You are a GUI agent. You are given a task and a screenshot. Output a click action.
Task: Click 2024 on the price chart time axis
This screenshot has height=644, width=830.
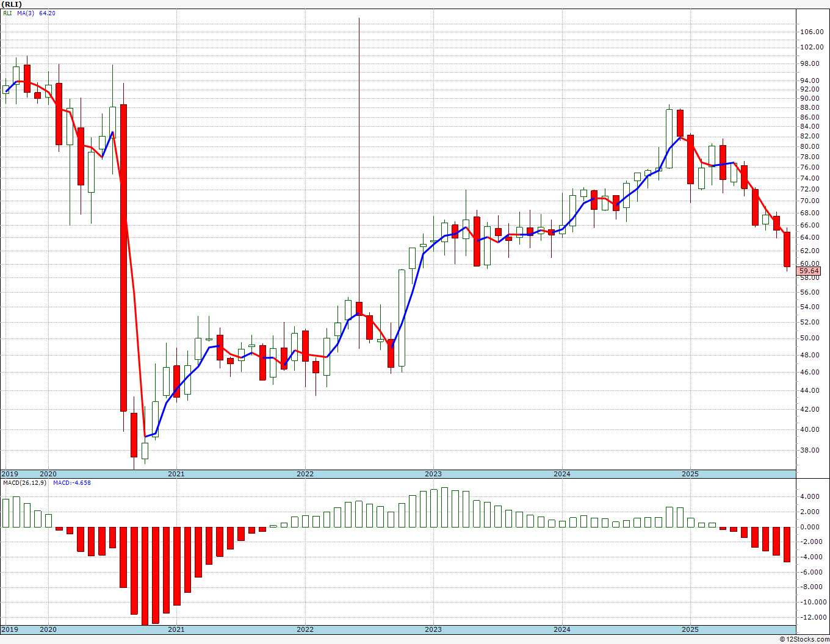click(562, 474)
